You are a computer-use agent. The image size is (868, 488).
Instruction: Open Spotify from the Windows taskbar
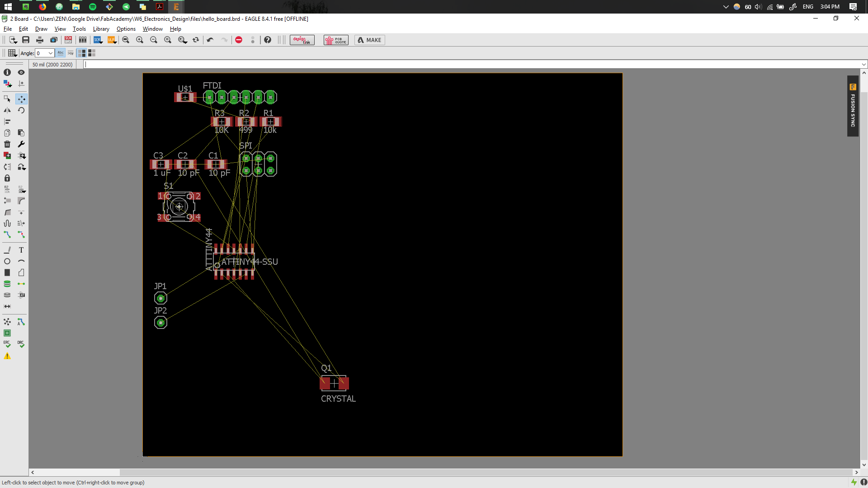coord(93,7)
